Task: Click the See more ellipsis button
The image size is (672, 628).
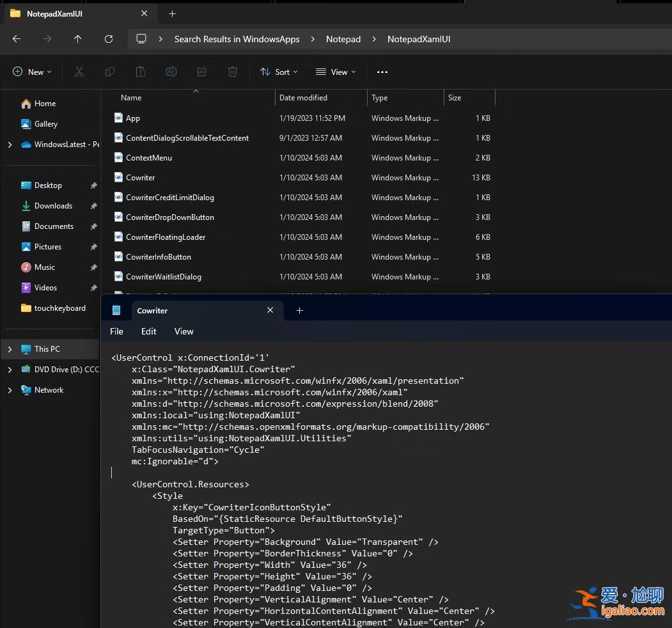Action: pyautogui.click(x=382, y=72)
